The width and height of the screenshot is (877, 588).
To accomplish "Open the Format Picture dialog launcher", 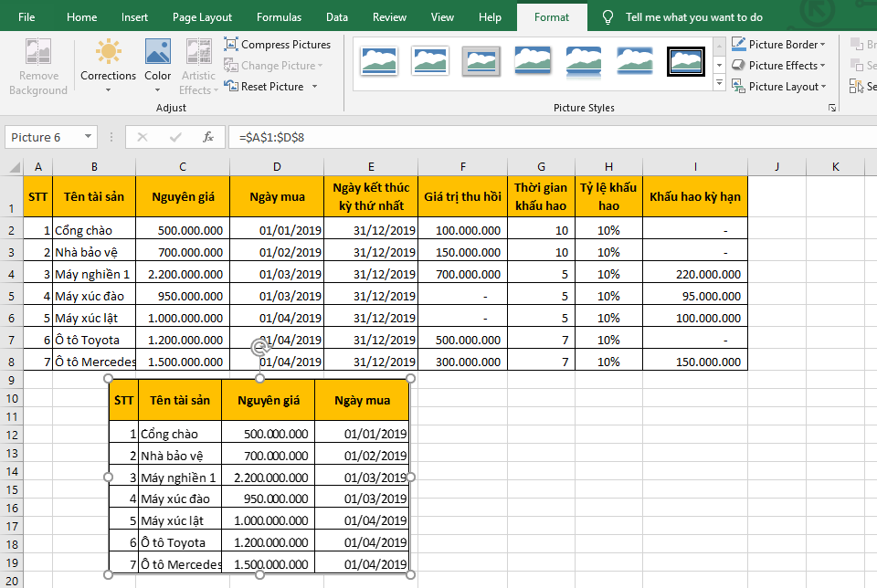I will (832, 108).
